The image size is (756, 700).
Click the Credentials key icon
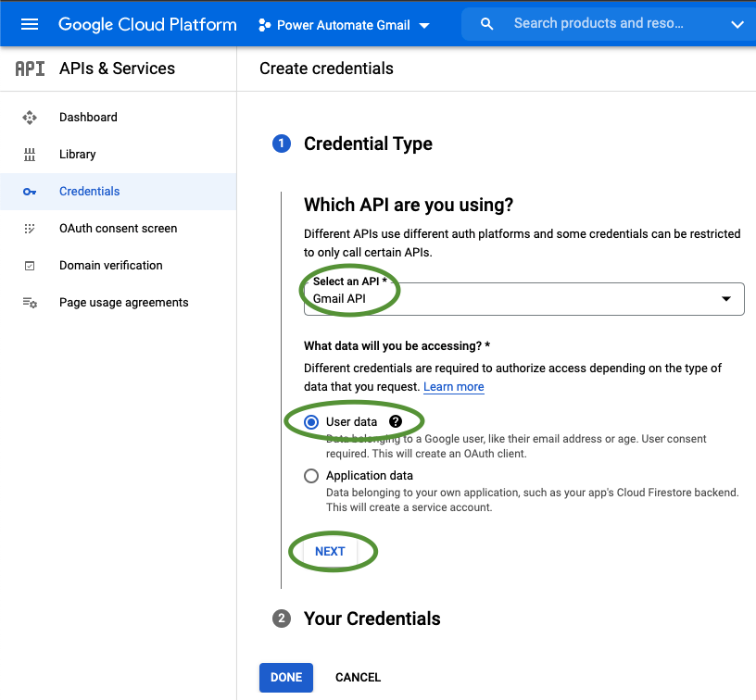pos(30,191)
